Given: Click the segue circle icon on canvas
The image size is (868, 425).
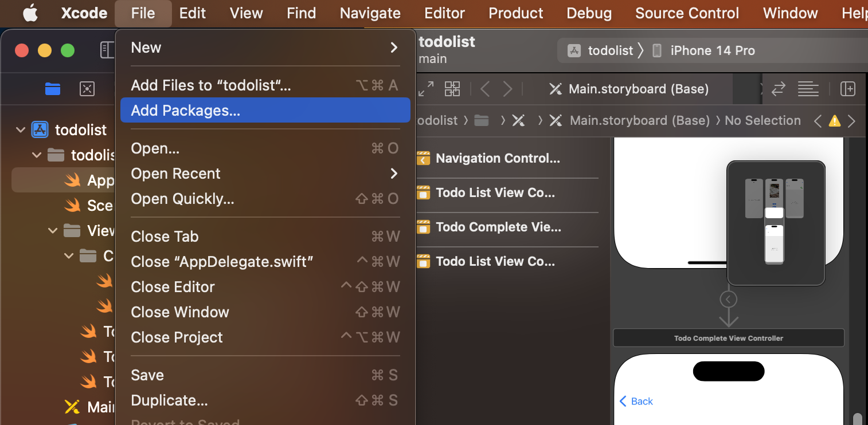Looking at the screenshot, I should coord(728,299).
